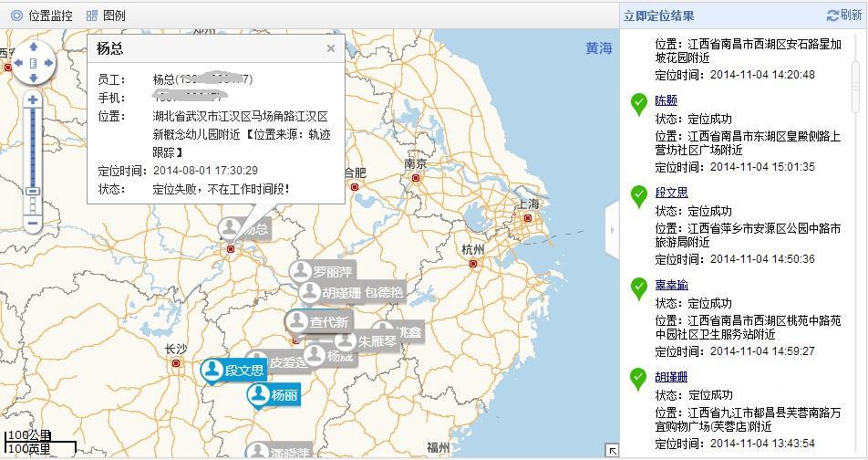Viewport: 868px width, 460px height.
Task: Close the 杨总 info popup
Action: point(331,48)
